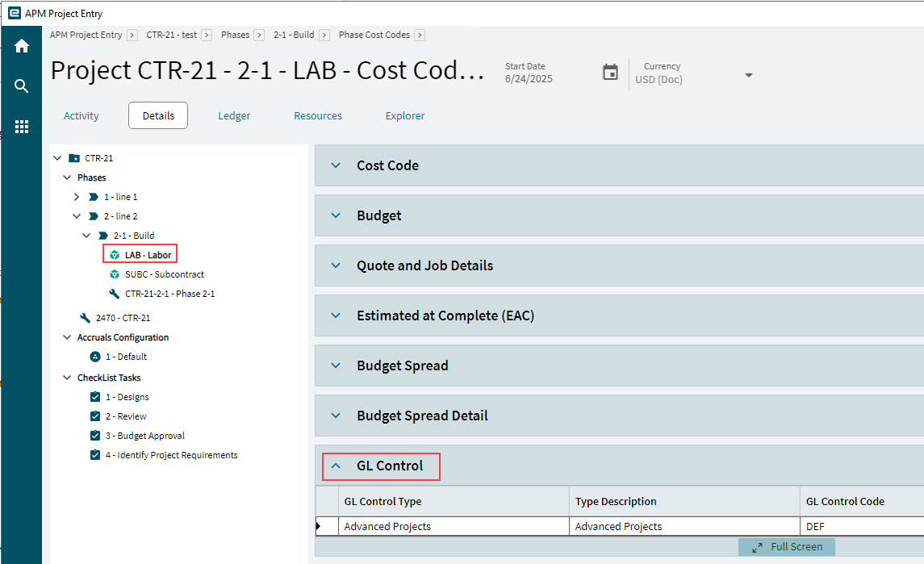Select CTR-21-2-1 - Phase 2-1 tree item
924x564 pixels.
(x=169, y=294)
